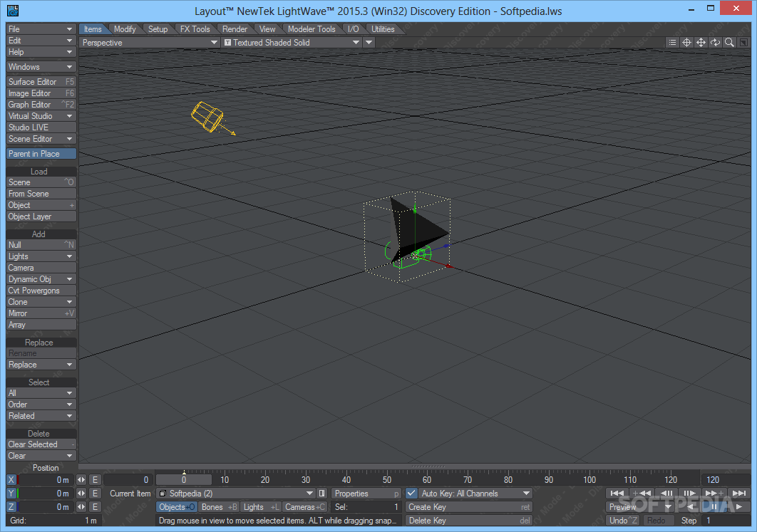
Task: Go to previous keyframe button
Action: [x=642, y=493]
